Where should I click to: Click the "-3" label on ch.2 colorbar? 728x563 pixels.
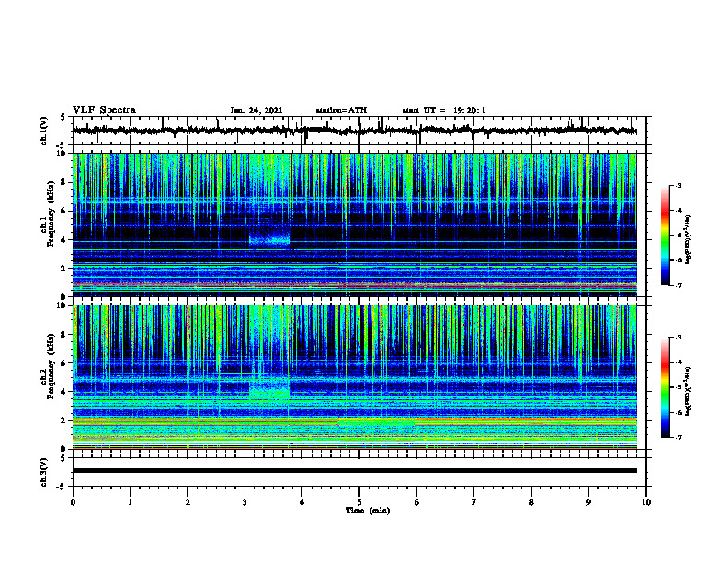pyautogui.click(x=677, y=338)
